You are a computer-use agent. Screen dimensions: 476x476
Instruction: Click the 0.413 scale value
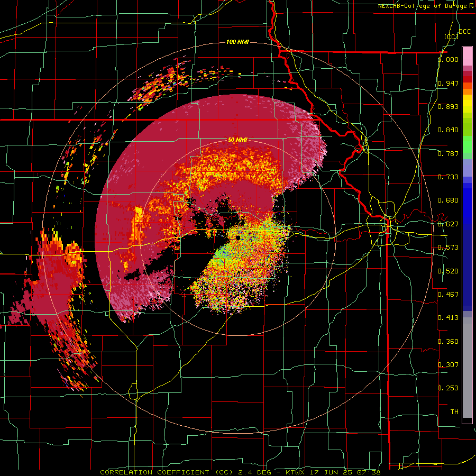point(448,318)
